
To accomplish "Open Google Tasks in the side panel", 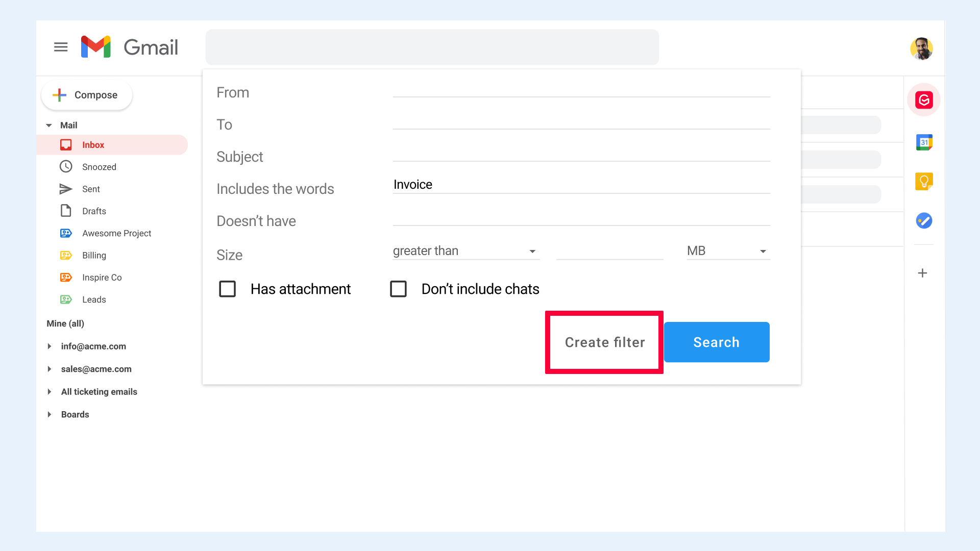I will click(x=924, y=220).
